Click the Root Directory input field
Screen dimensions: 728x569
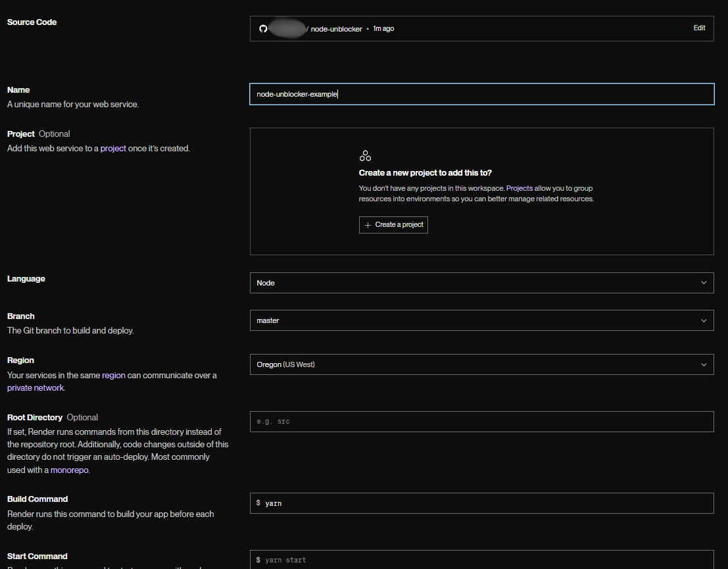coord(482,422)
